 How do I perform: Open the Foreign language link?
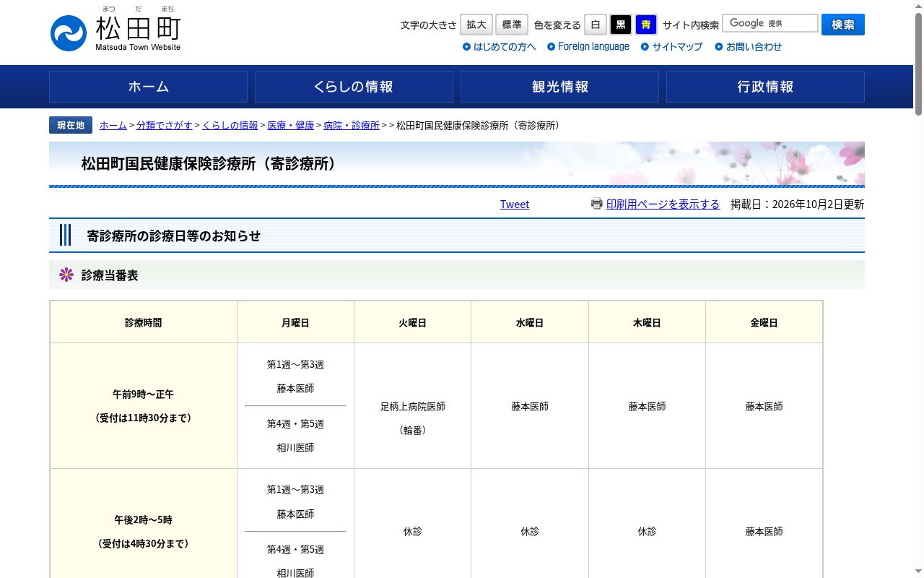[x=588, y=47]
